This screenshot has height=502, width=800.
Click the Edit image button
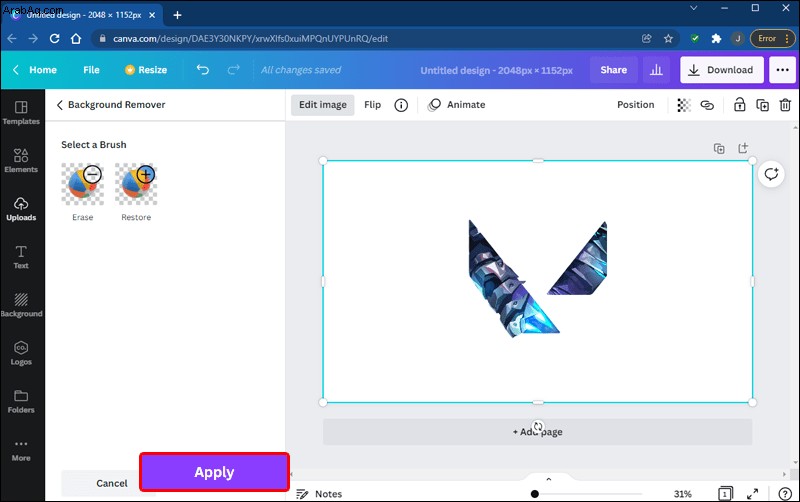pos(322,105)
